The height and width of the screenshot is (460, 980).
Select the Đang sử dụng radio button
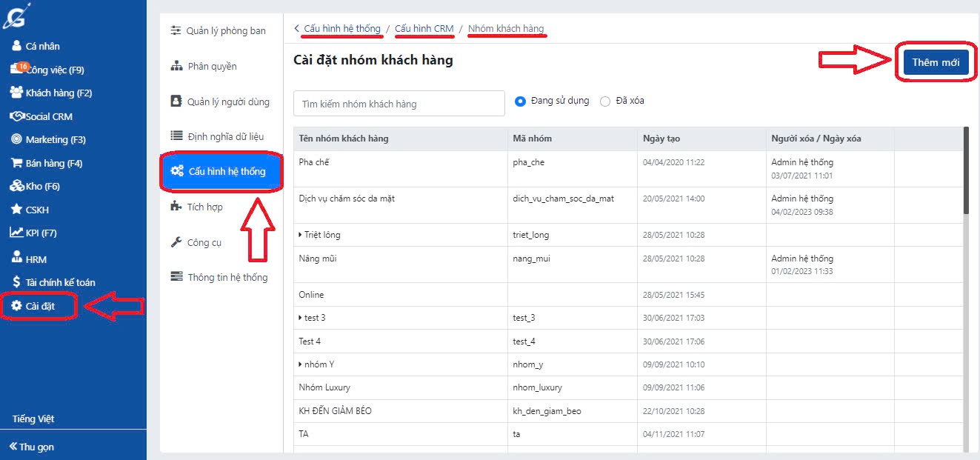pos(520,101)
